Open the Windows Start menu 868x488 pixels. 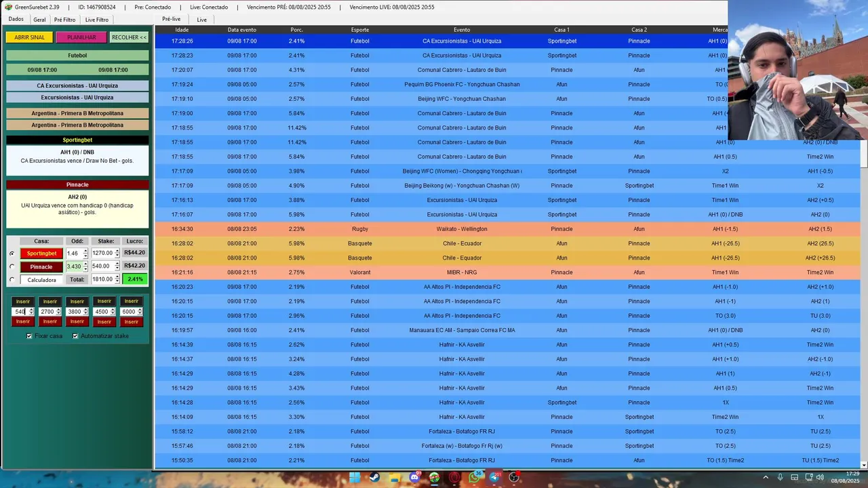click(x=355, y=477)
